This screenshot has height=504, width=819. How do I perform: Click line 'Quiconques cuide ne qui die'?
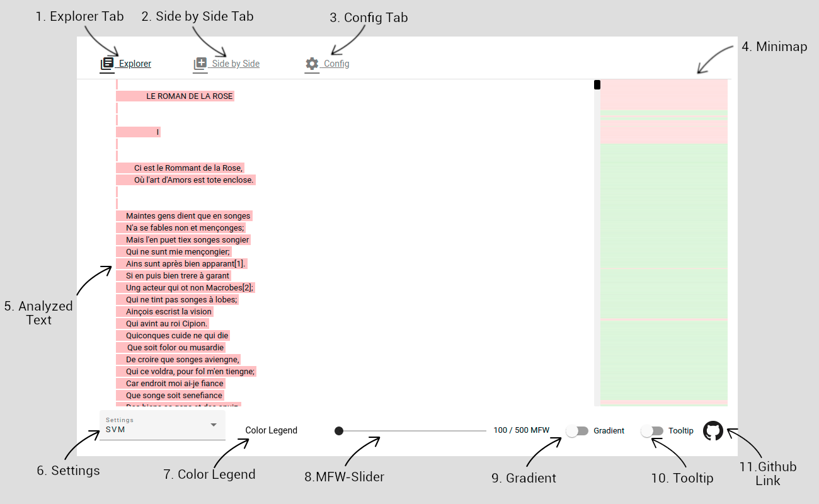177,336
